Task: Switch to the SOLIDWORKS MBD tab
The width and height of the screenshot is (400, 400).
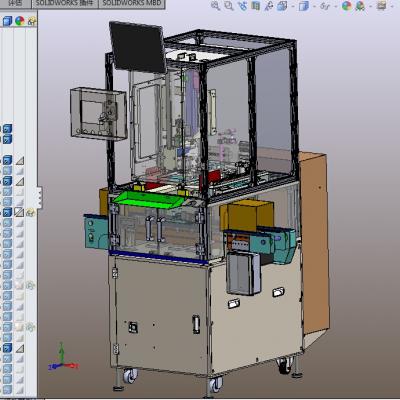Action: coord(132,3)
